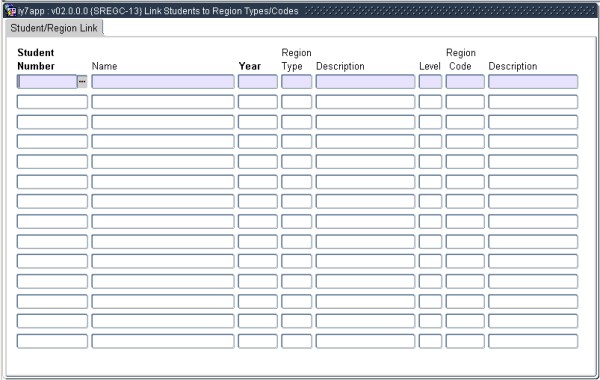Click the Level column label
Viewport: 600px width, 380px height.
430,66
